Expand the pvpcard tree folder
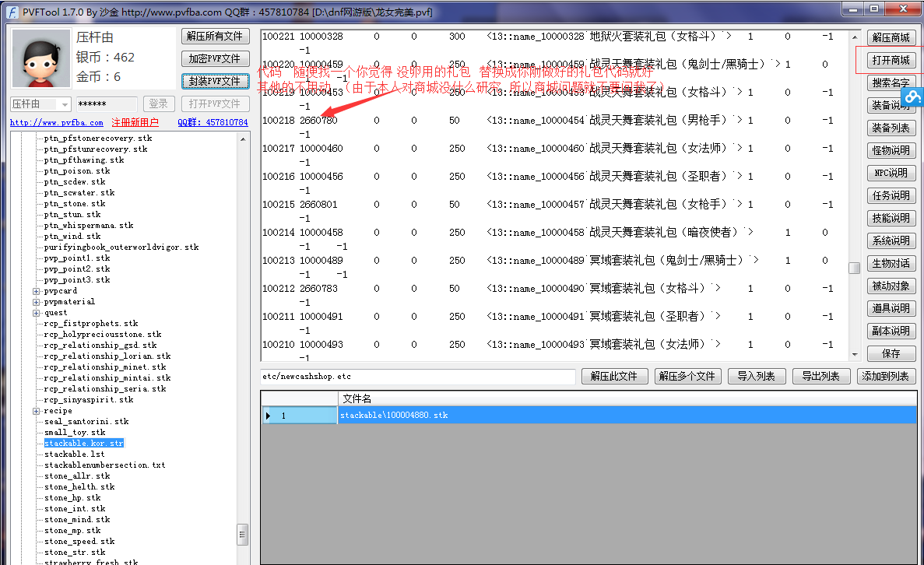Screen dimensions: 924x565 point(36,291)
